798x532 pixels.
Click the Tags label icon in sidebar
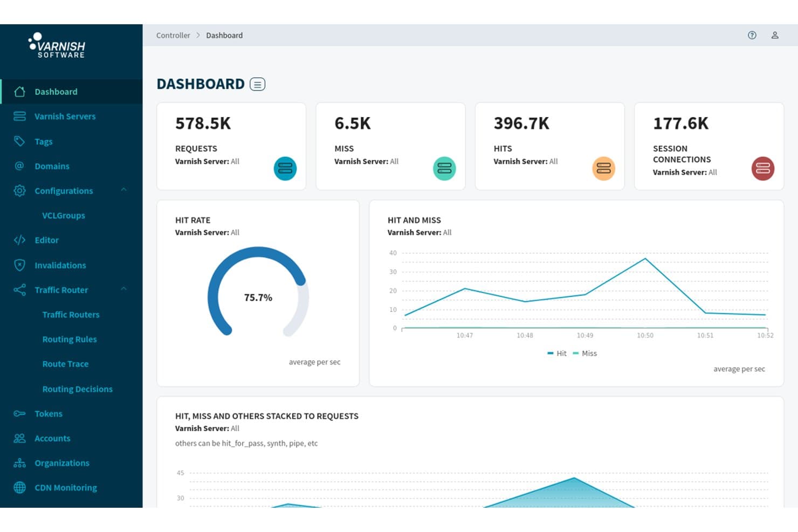coord(20,141)
